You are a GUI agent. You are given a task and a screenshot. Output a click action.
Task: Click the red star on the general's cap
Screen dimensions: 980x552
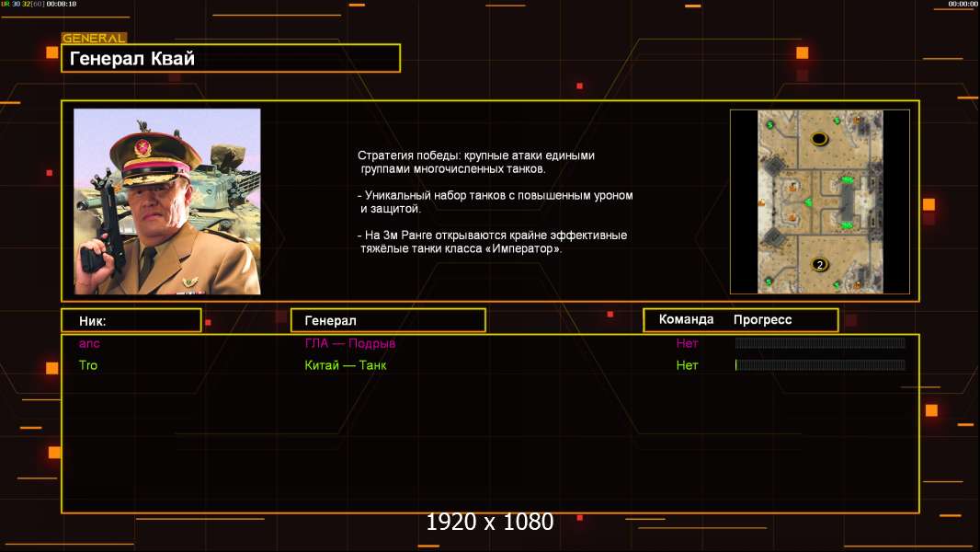click(x=142, y=147)
